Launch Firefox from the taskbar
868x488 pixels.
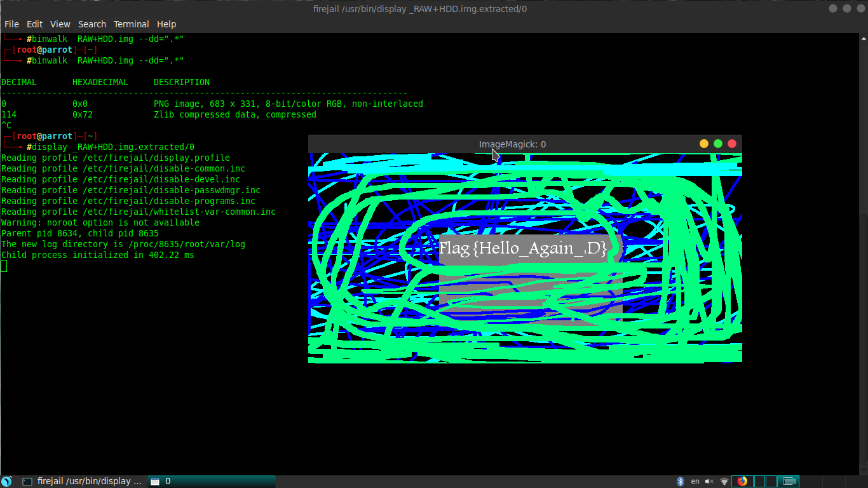[741, 481]
